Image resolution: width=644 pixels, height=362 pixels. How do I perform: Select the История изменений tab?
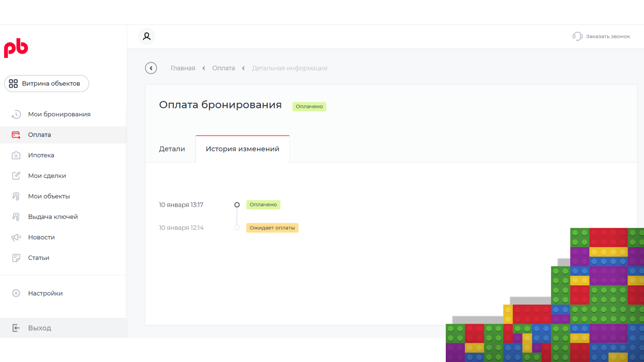[x=243, y=149]
